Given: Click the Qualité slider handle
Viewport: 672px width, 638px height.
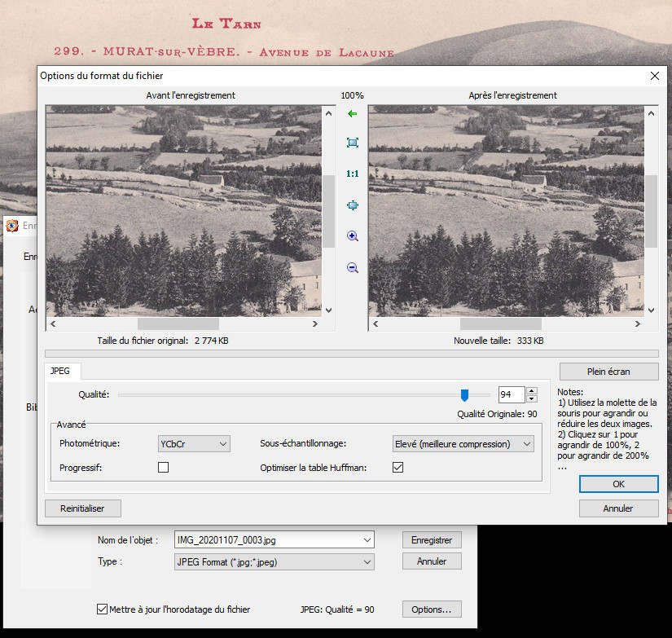Looking at the screenshot, I should (x=464, y=395).
